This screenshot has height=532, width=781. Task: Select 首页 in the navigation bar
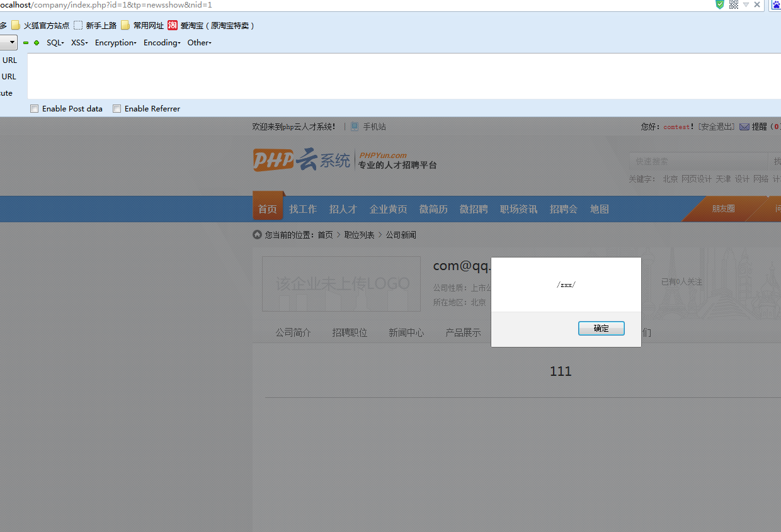[x=268, y=209]
